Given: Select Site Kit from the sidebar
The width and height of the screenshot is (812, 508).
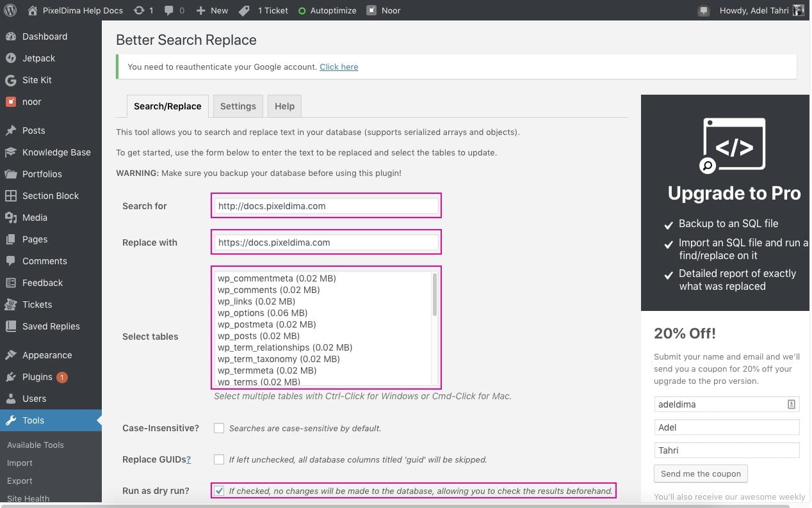Looking at the screenshot, I should pyautogui.click(x=37, y=80).
